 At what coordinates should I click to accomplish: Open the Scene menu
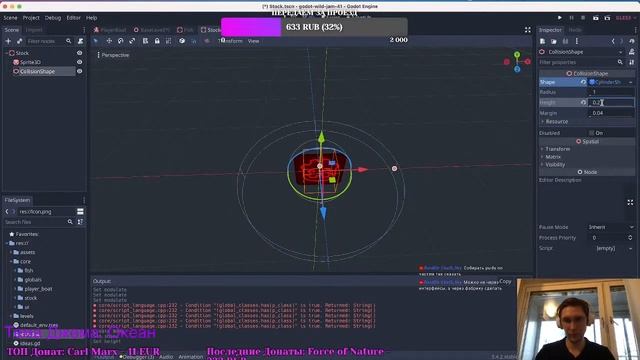click(10, 18)
